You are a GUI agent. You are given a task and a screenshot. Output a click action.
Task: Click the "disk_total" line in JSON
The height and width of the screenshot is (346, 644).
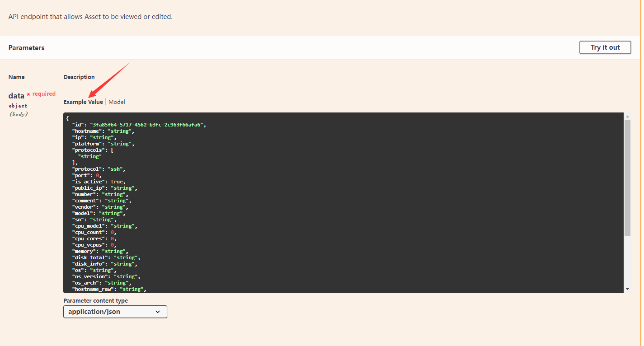click(x=106, y=257)
